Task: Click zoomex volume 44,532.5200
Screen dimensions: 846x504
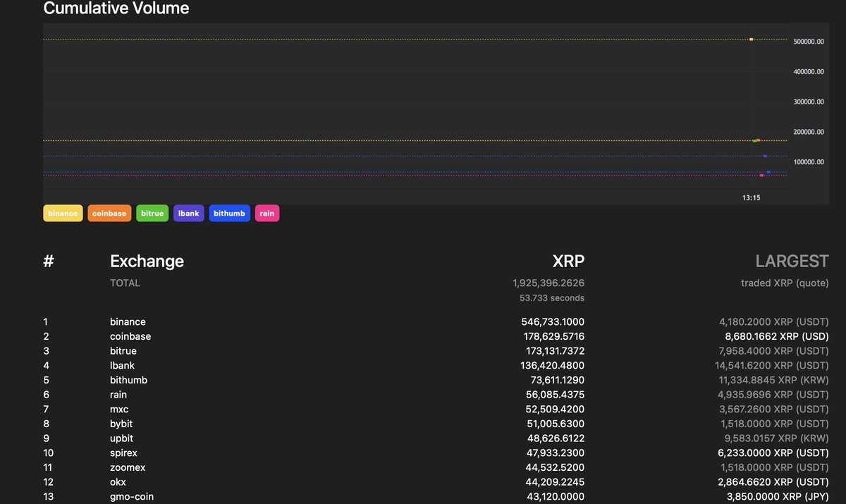Action: (x=556, y=467)
